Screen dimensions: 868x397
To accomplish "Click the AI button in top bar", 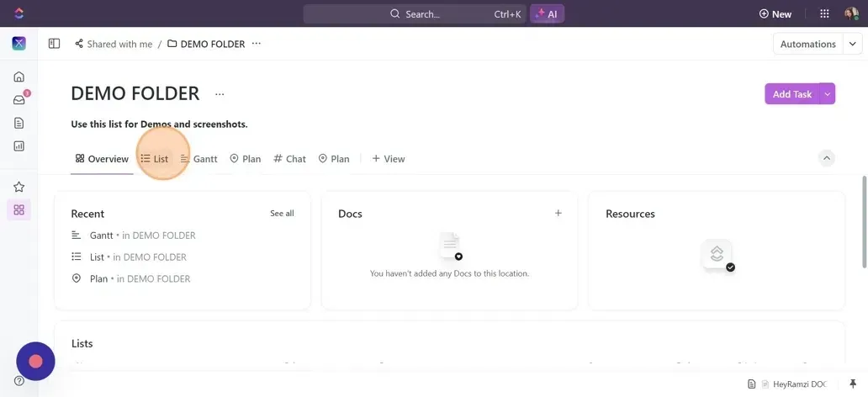I will coord(547,13).
